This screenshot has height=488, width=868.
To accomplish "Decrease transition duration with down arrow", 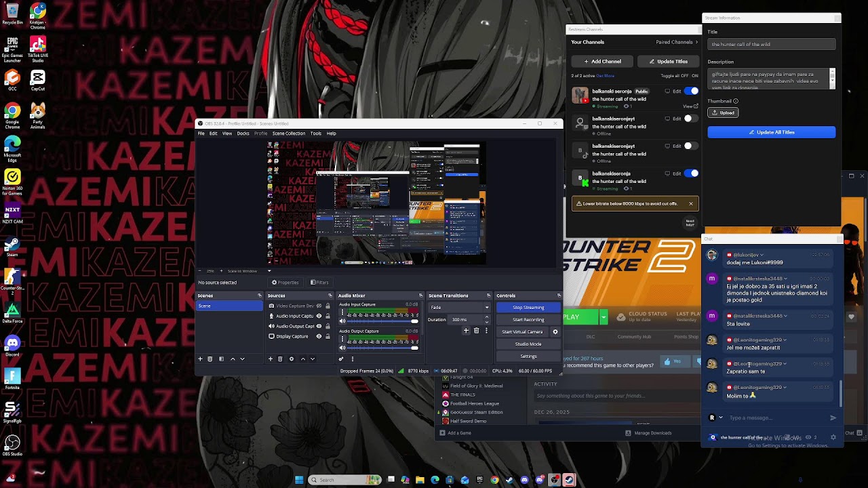I will (487, 321).
